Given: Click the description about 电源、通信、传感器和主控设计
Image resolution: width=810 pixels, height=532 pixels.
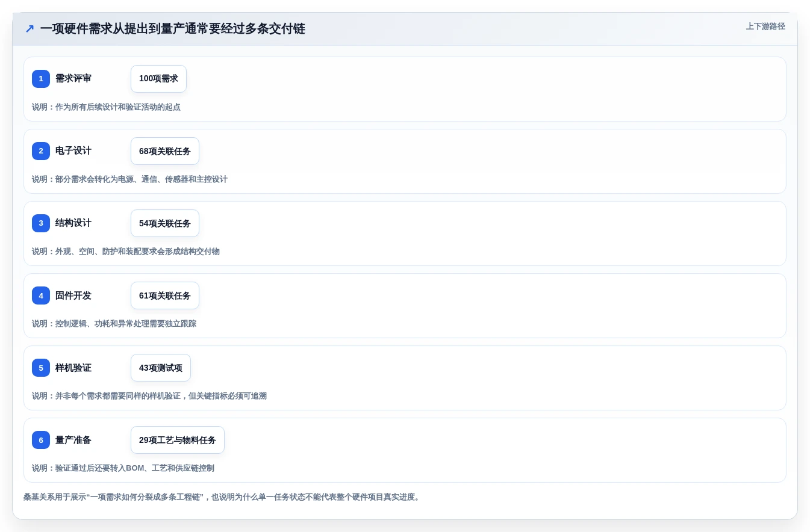Looking at the screenshot, I should [129, 179].
